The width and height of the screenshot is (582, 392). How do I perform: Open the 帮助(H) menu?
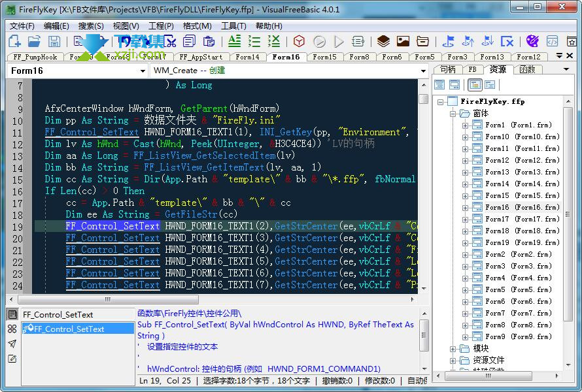tap(269, 26)
